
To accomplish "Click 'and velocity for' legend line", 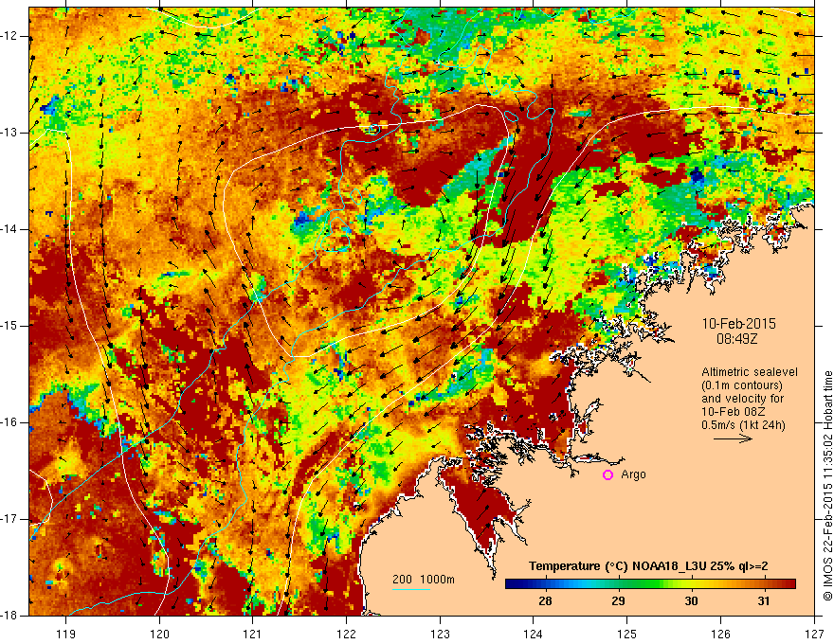I will coord(742,399).
